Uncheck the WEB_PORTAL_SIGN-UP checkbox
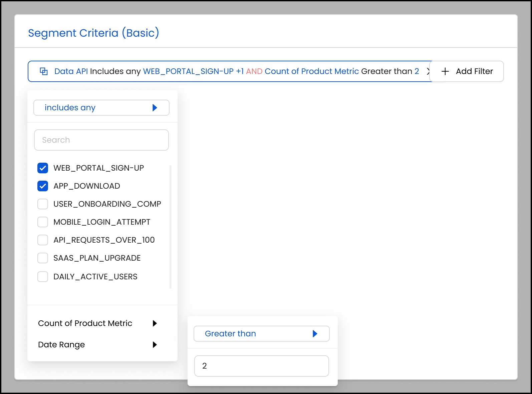Screen dimensions: 532x394 [x=43, y=168]
